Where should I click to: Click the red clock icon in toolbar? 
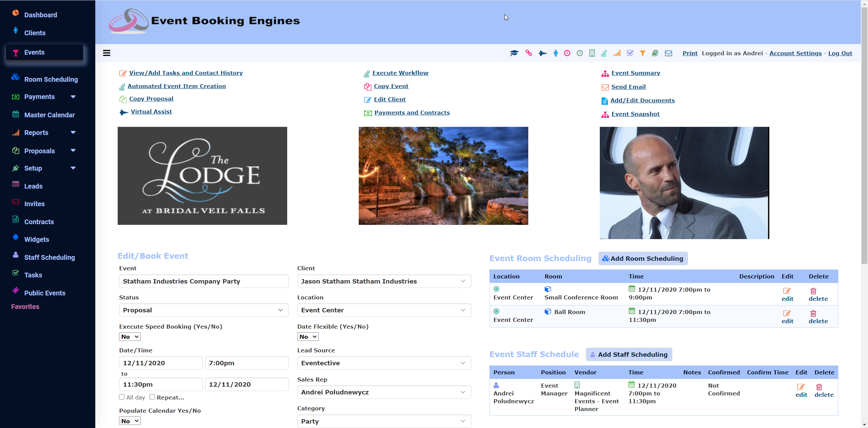567,53
